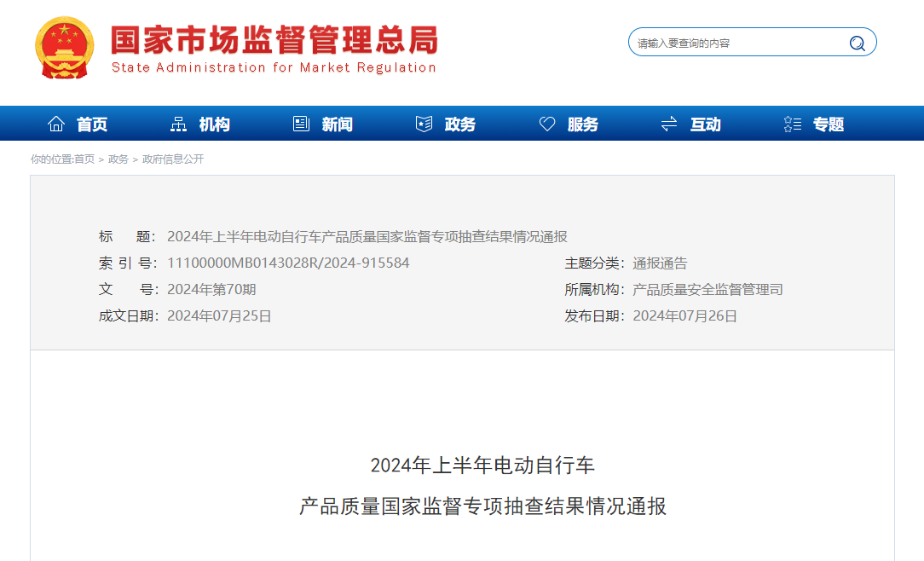Open the 机构 navigation menu item
This screenshot has width=924, height=561.
coord(215,124)
